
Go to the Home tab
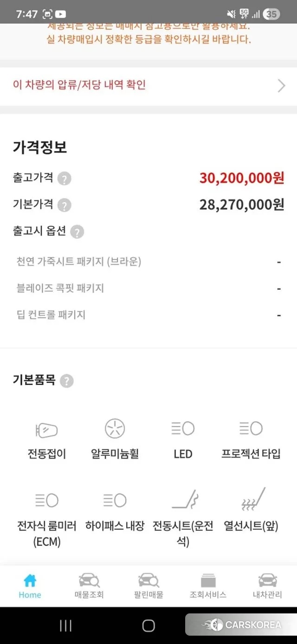point(30,586)
